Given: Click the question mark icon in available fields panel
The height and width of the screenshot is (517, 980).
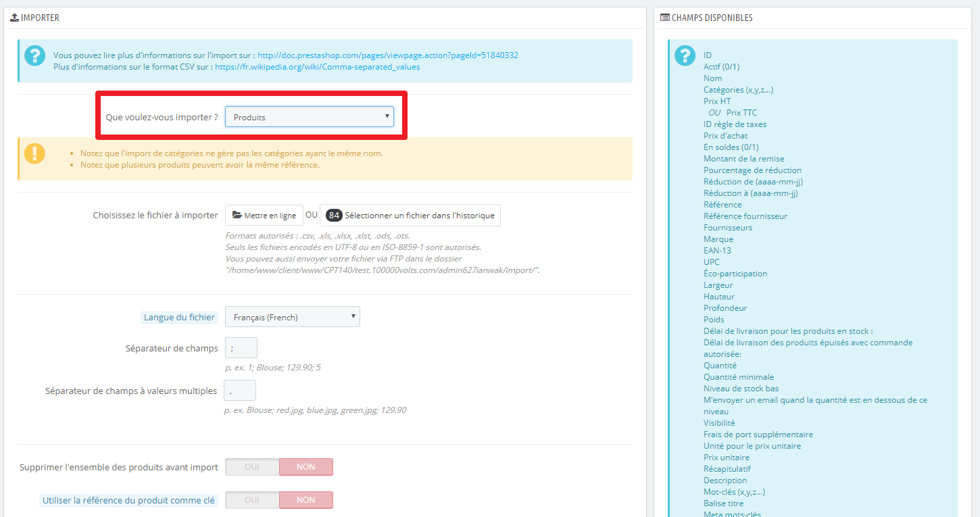Looking at the screenshot, I should (685, 56).
